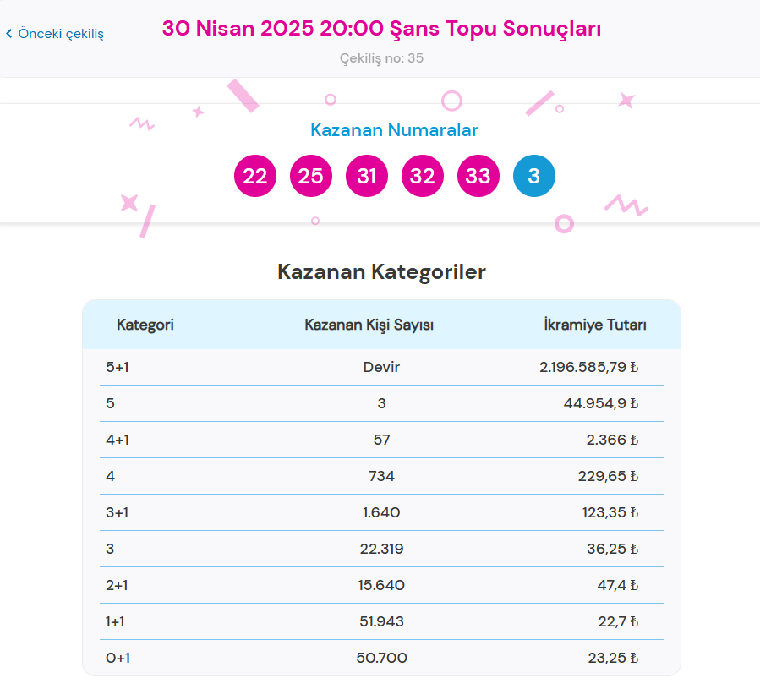Pick the pink ball showing 31
This screenshot has height=700, width=760.
366,177
